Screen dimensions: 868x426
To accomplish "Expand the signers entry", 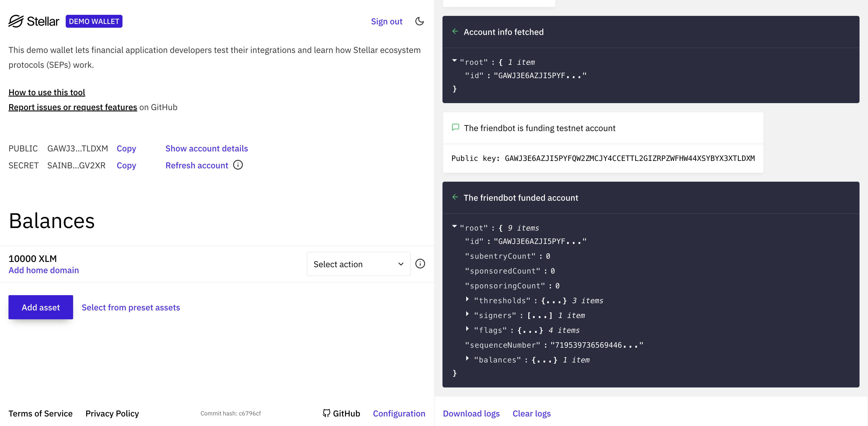I will [x=467, y=315].
